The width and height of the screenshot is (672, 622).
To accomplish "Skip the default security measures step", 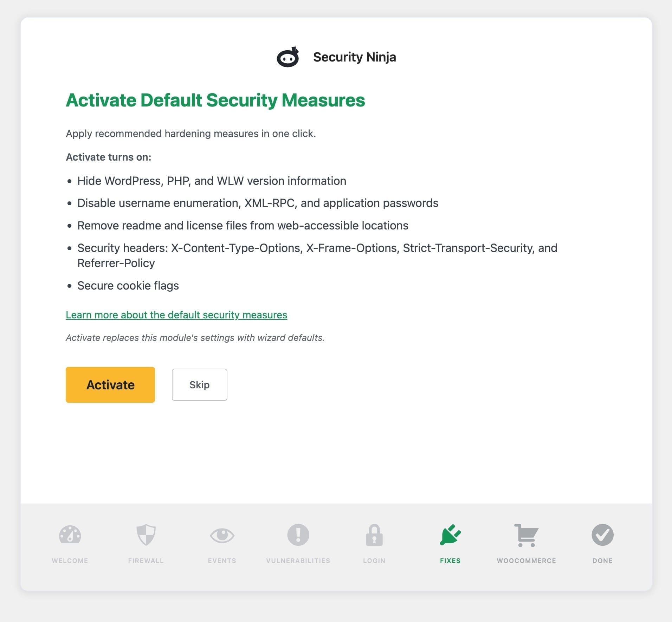I will pyautogui.click(x=199, y=385).
